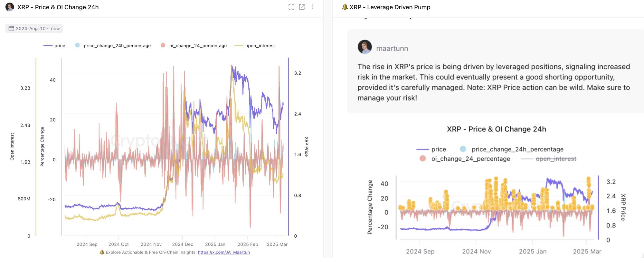Click the author avatar beside the chart title
Viewport: 644px width, 258px height.
(x=10, y=7)
